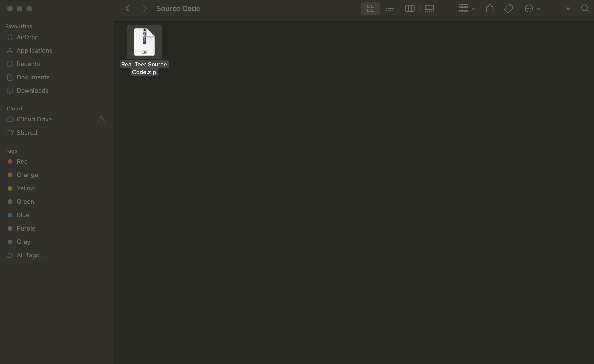Select Red tag in sidebar
This screenshot has height=364, width=594.
pos(22,161)
